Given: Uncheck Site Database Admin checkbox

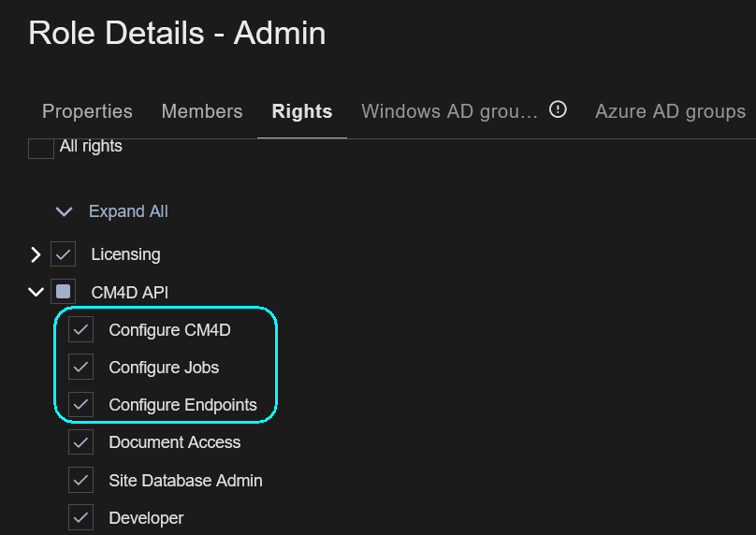Looking at the screenshot, I should (81, 481).
